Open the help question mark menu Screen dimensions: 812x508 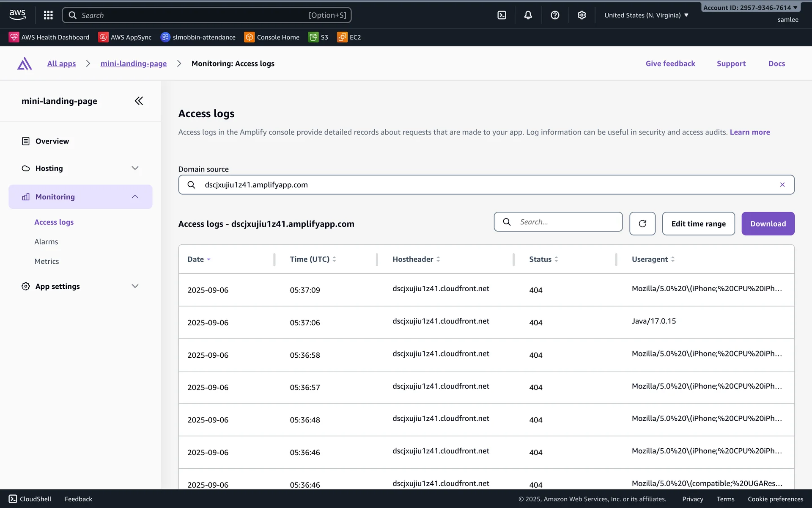[555, 15]
